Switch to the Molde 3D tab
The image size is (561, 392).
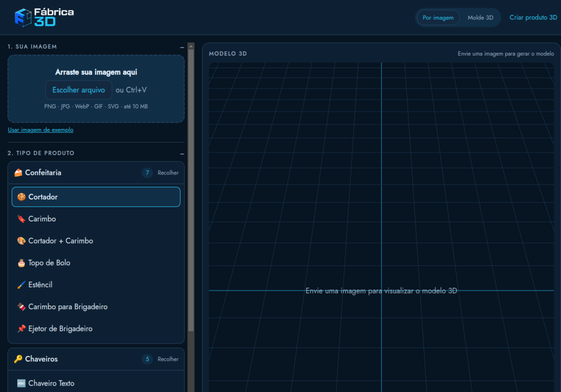click(480, 18)
